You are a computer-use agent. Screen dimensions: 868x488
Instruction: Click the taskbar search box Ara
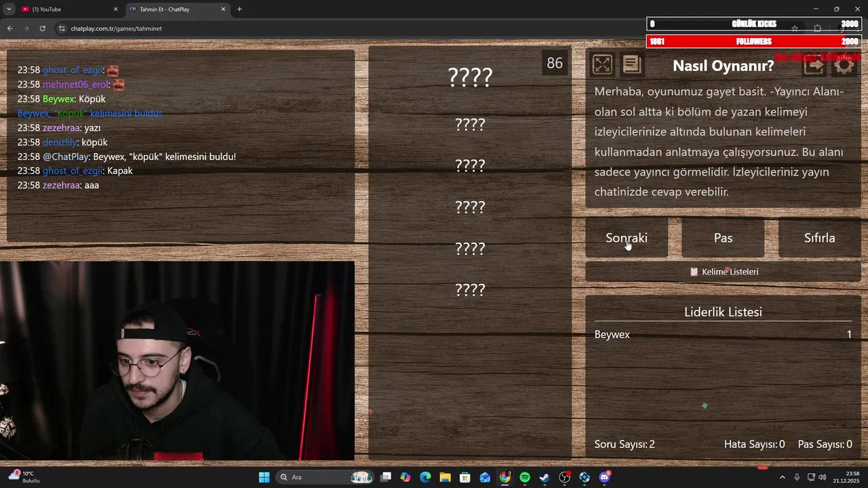click(326, 477)
